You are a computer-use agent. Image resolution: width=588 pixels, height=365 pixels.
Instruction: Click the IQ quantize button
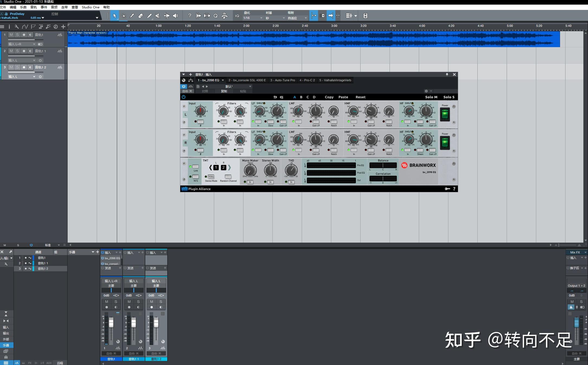(x=237, y=16)
